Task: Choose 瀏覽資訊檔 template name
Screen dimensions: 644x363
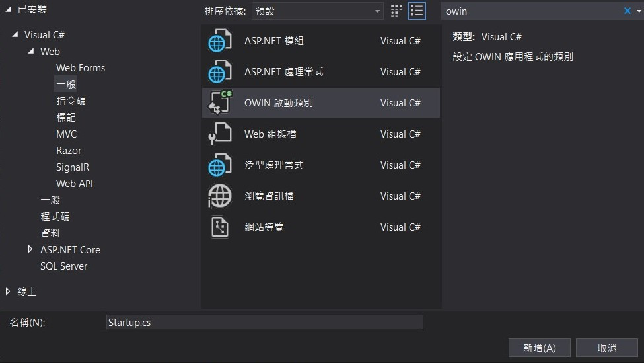Action: 269,196
